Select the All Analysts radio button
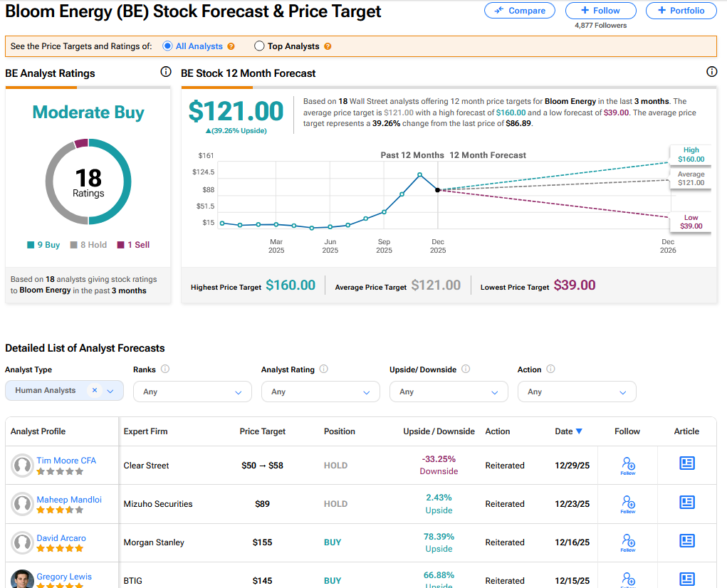The image size is (727, 588). (x=168, y=46)
